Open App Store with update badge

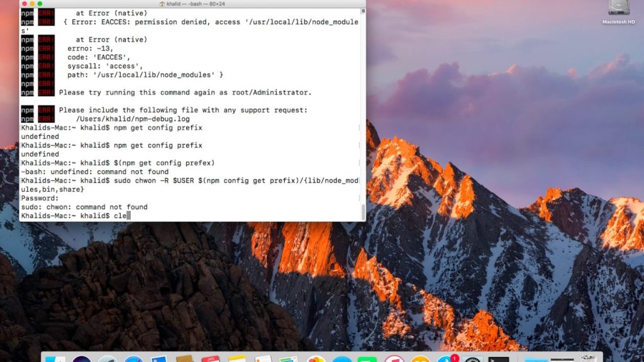[447, 359]
